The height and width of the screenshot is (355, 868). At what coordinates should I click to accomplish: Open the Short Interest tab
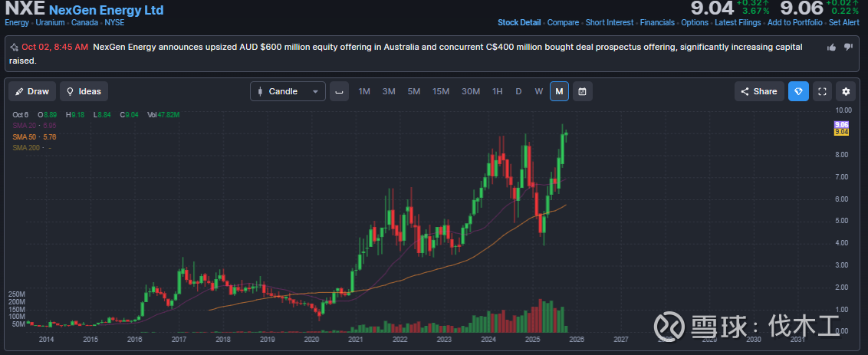[610, 23]
